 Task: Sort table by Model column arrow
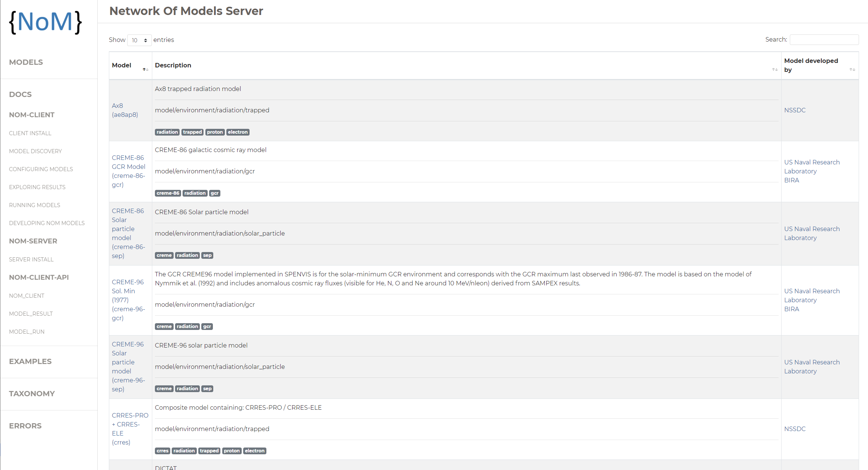coord(146,70)
